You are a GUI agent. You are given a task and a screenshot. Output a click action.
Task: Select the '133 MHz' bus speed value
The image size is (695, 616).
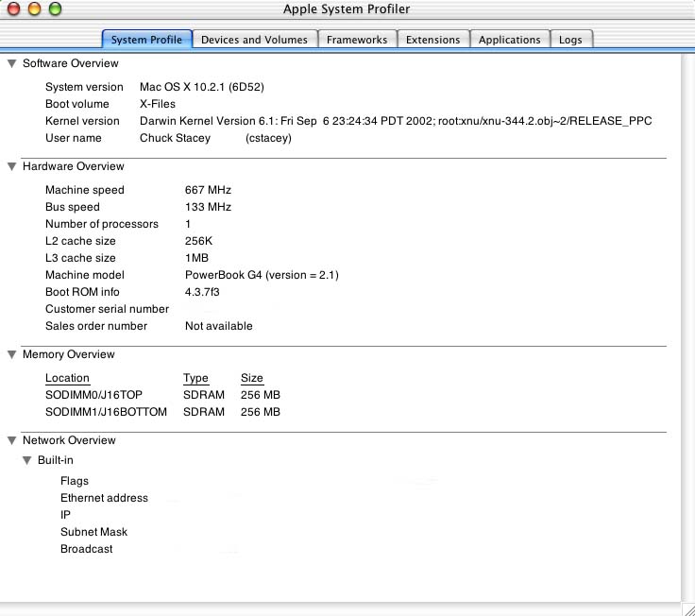pyautogui.click(x=208, y=207)
